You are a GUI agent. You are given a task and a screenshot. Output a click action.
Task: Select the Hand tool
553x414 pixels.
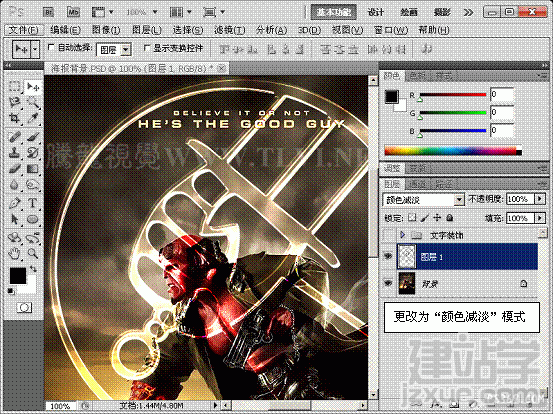coord(14,253)
